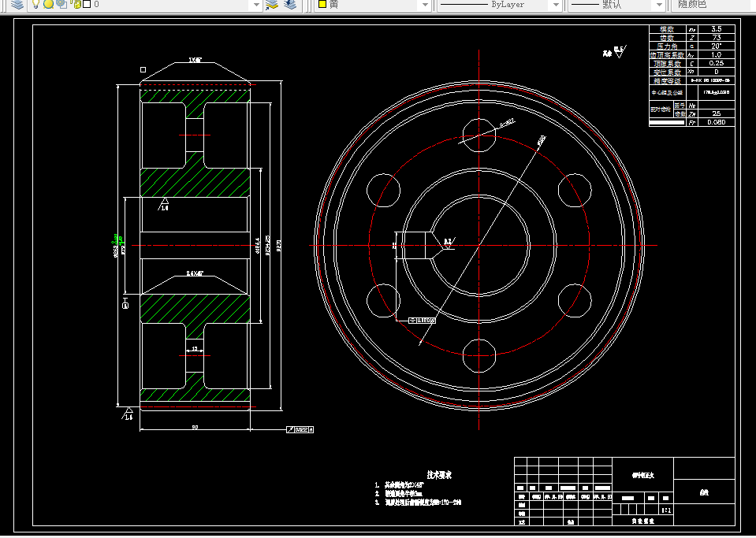Select the 25 value in parameter table
The width and height of the screenshot is (756, 538).
(x=716, y=113)
